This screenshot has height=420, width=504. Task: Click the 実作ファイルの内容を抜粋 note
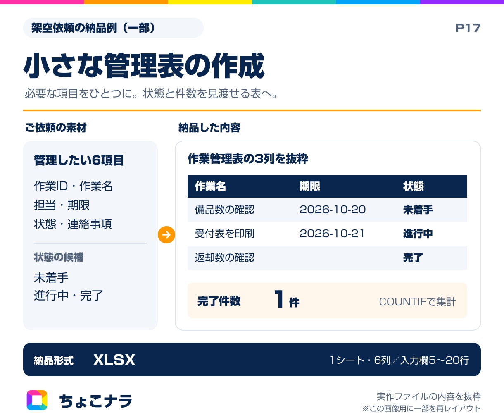click(429, 396)
